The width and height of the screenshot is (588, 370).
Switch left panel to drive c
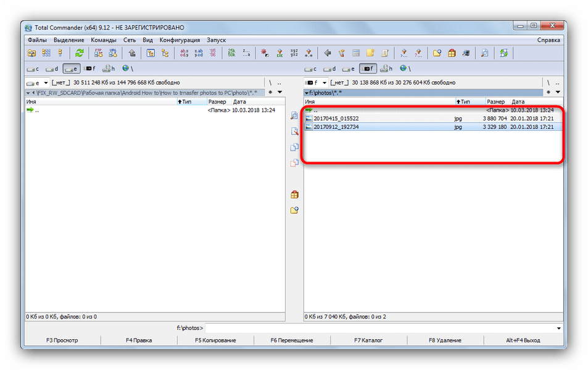coord(33,68)
